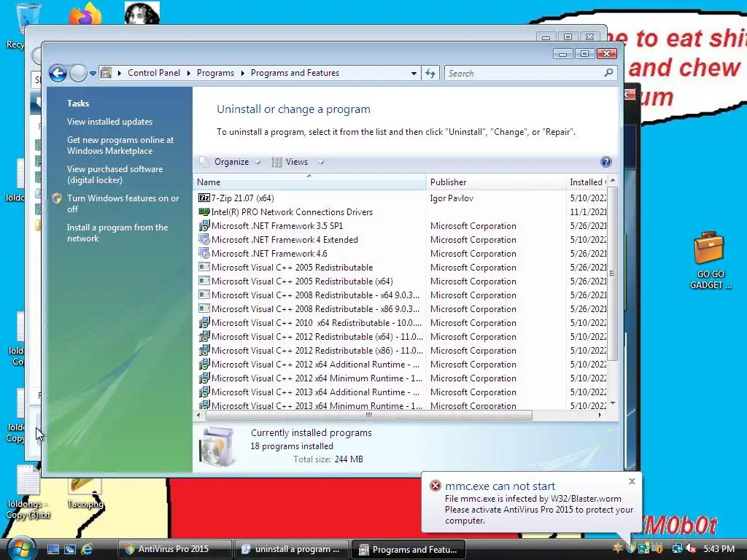
Task: Sort by the Installed On column header
Action: (x=587, y=182)
